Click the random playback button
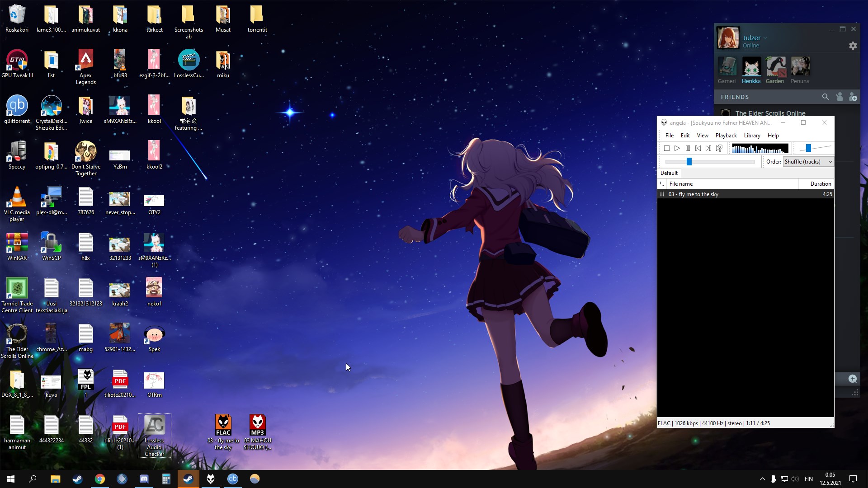The width and height of the screenshot is (868, 488). (x=719, y=148)
